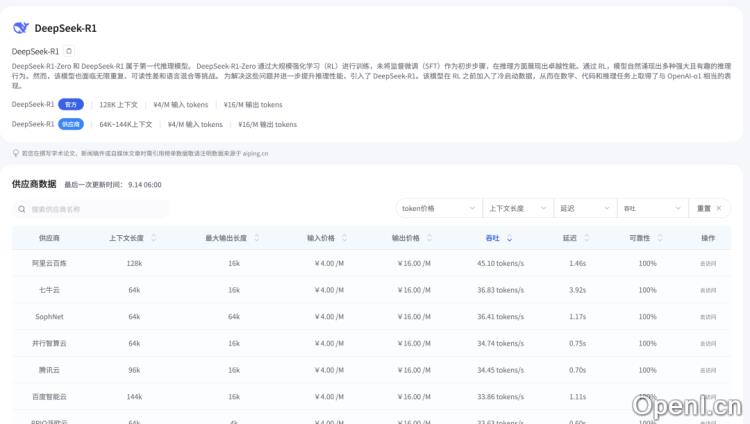Screen dimensions: 750x424
Task: Click 96k context length cell
Action: [x=134, y=370]
